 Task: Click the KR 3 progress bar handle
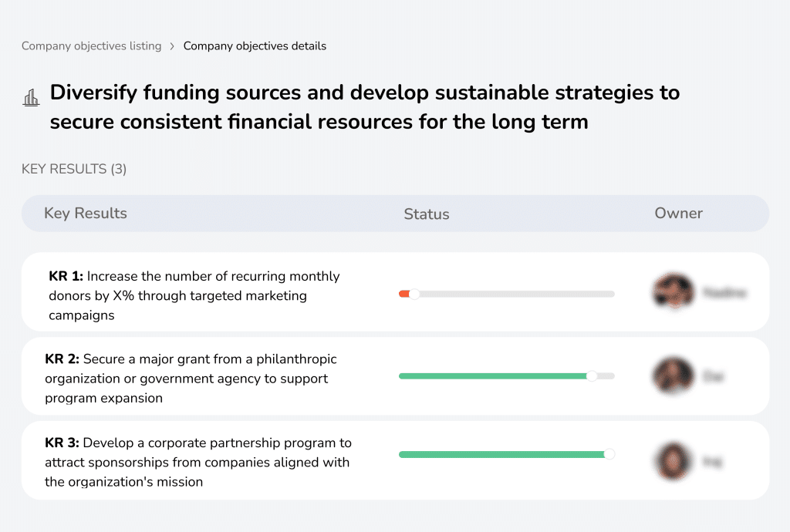click(609, 454)
